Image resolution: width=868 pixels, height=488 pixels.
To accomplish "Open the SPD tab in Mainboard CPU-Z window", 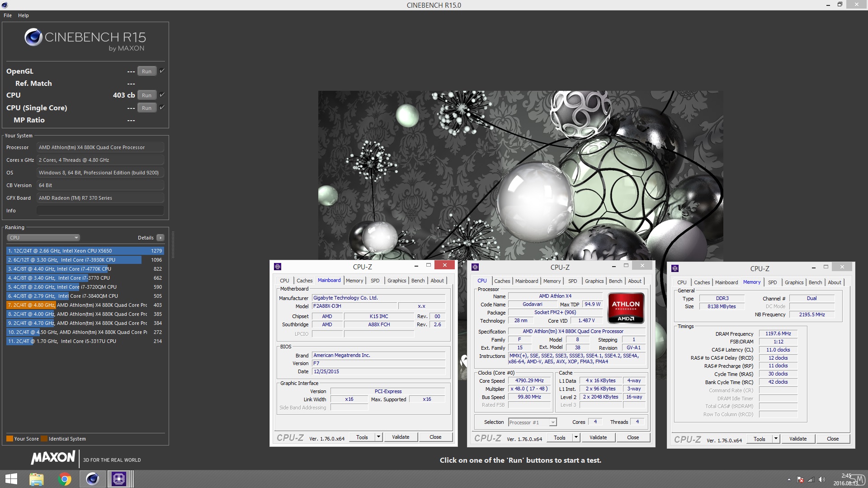I will tap(375, 281).
